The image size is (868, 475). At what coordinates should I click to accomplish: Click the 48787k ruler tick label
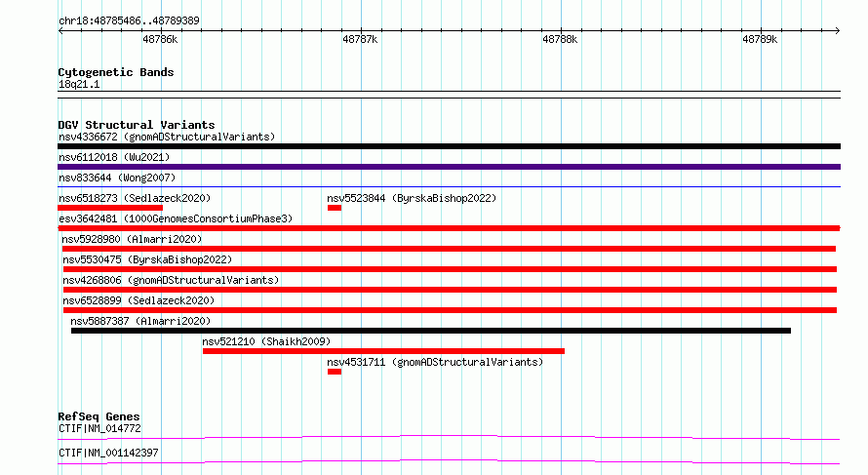(360, 39)
